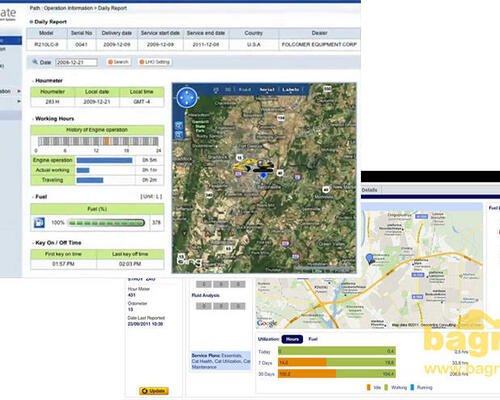Screen dimensions: 500x400
Task: Select the Fuel utilization tab
Action: (x=313, y=339)
